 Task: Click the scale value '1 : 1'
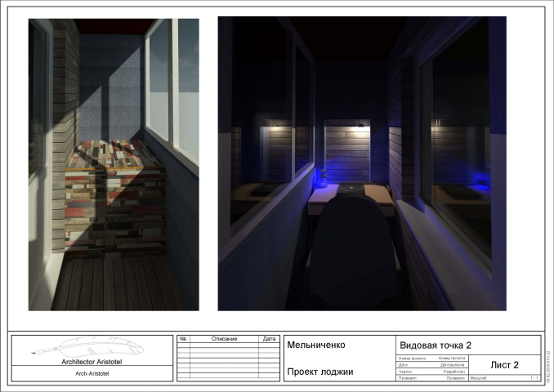(534, 378)
